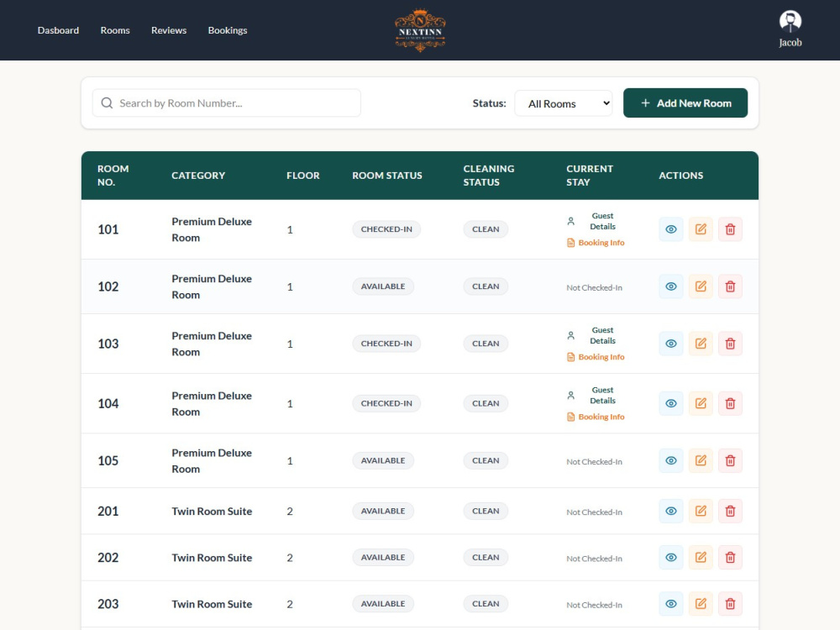
Task: Delete room 103
Action: [730, 344]
